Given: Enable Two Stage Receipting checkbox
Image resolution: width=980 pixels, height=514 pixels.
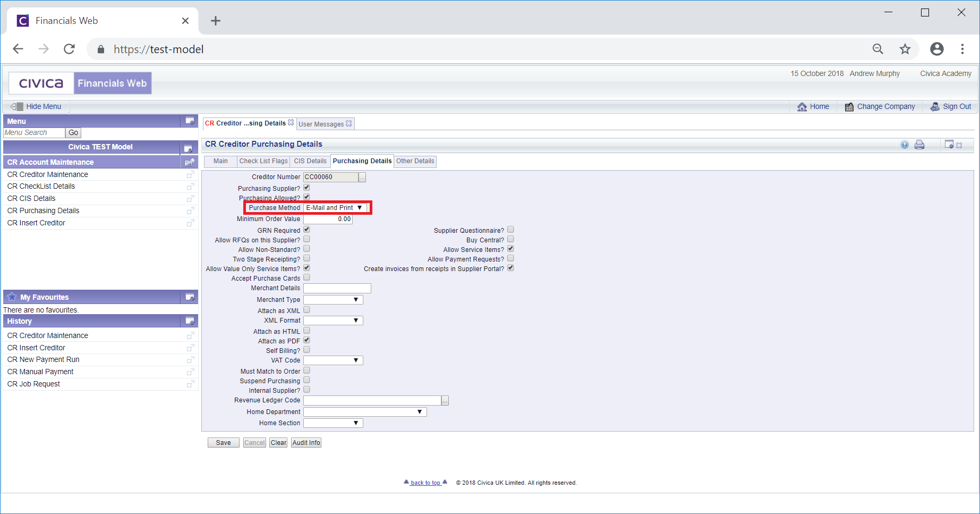Looking at the screenshot, I should (x=306, y=258).
